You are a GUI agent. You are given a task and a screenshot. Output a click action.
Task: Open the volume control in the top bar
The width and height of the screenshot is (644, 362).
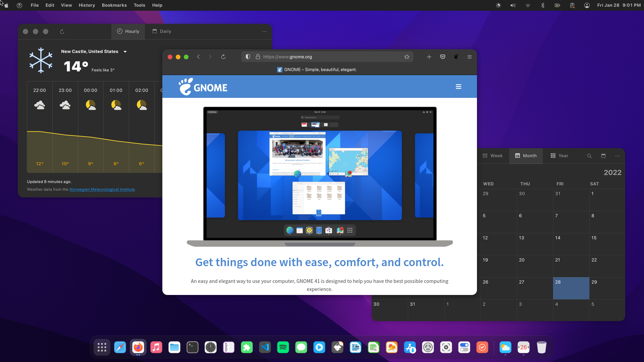coord(513,5)
